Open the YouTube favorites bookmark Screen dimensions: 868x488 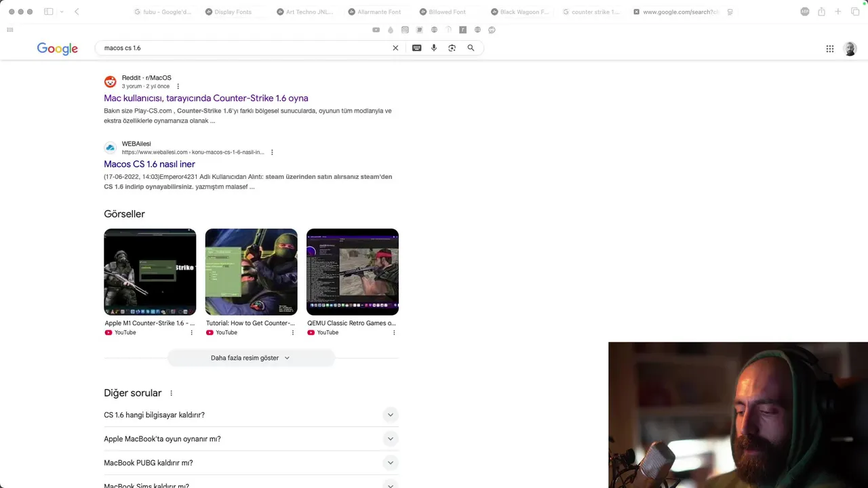376,30
